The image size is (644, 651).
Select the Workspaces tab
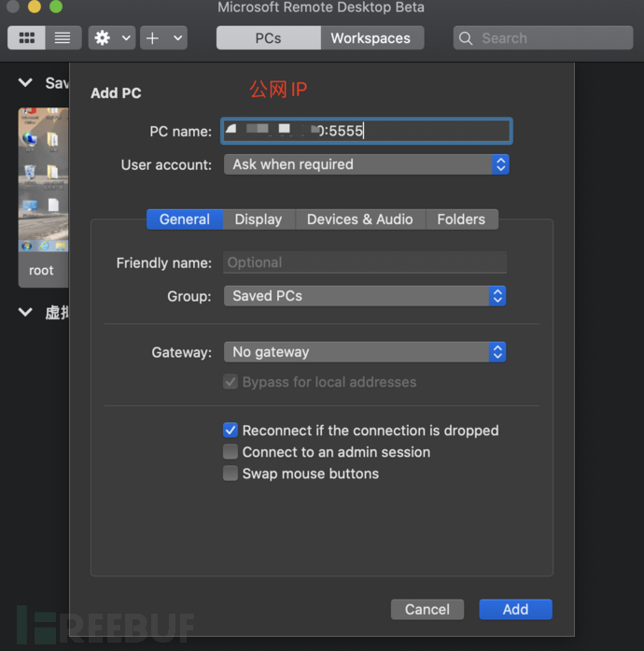tap(371, 38)
